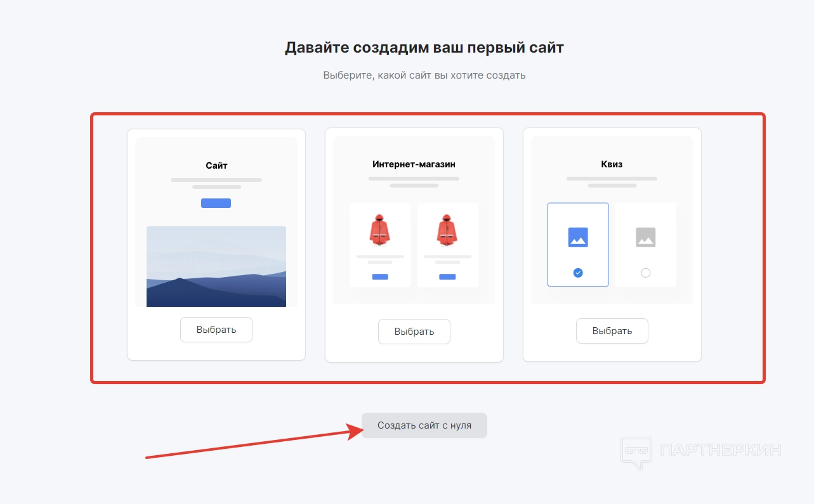This screenshot has height=504, width=814.
Task: Click the Выбрать button under Сайт
Action: coord(216,330)
